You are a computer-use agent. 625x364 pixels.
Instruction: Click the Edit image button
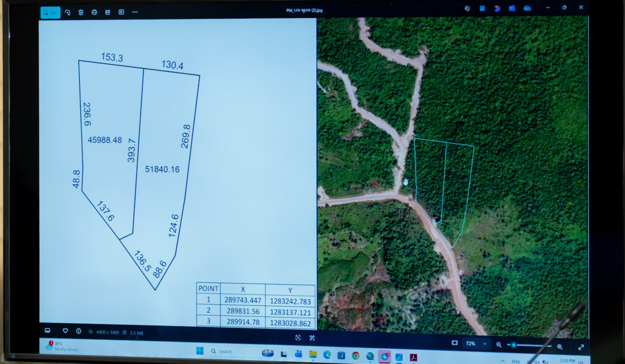pyautogui.click(x=50, y=12)
